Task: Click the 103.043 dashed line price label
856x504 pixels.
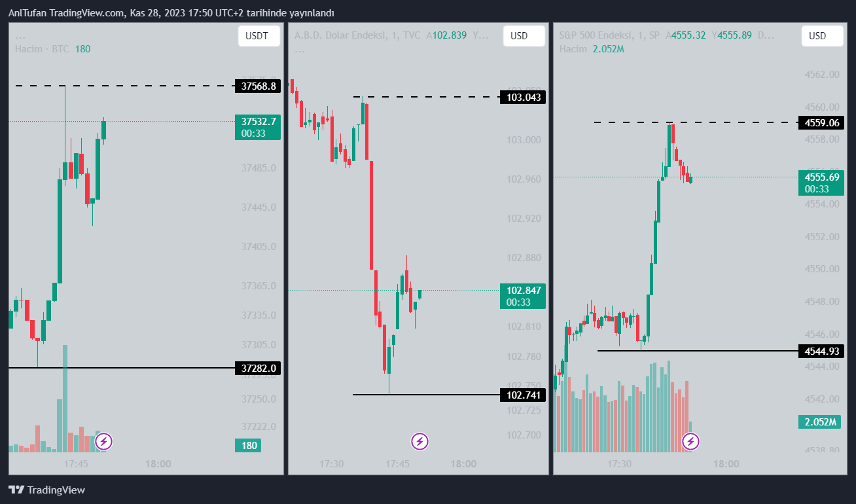Action: pos(524,98)
